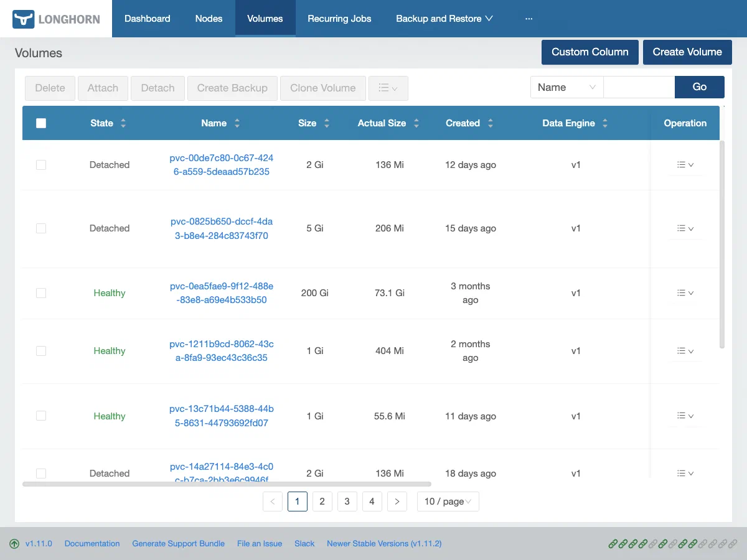Focus the volume search input field
The width and height of the screenshot is (747, 560).
coord(639,87)
